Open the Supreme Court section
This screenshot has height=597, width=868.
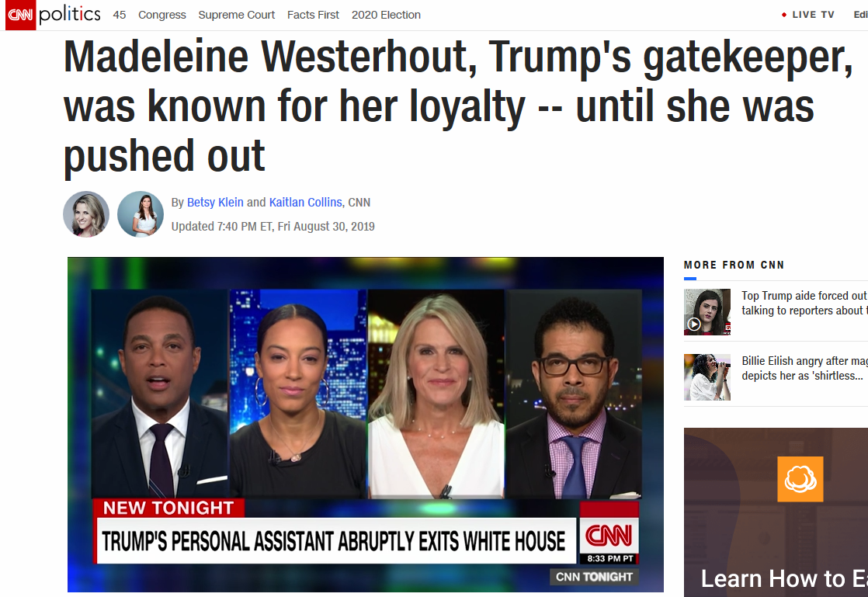(236, 15)
